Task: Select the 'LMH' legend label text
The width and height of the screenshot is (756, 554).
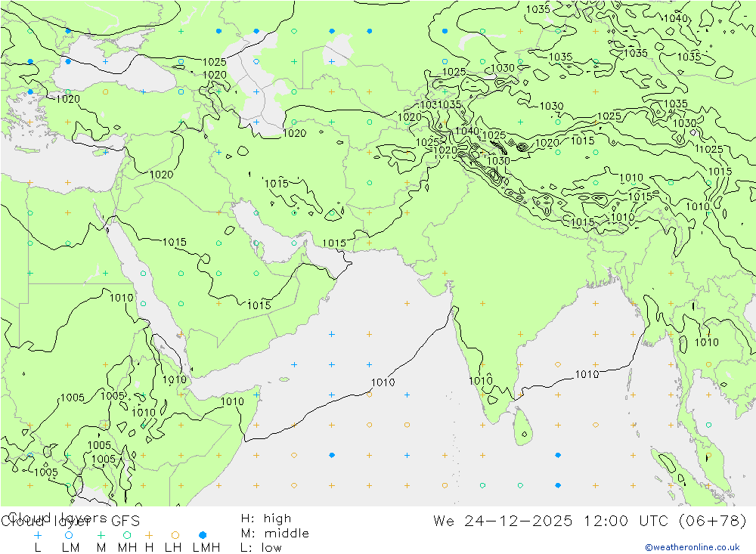Action: 206,548
